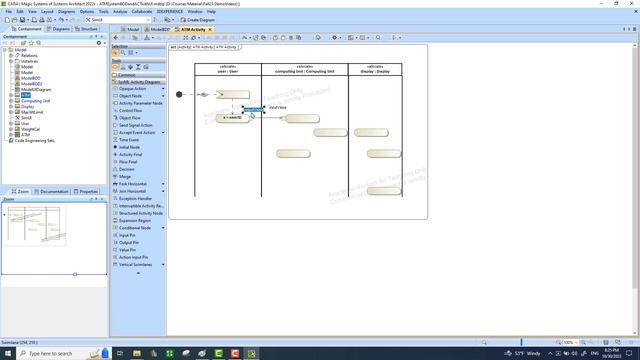640x360 pixels.
Task: Collapse the Common palette group
Action: pos(138,75)
